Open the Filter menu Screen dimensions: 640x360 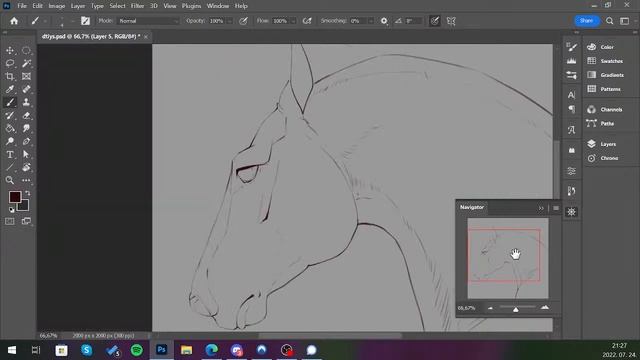[x=138, y=6]
